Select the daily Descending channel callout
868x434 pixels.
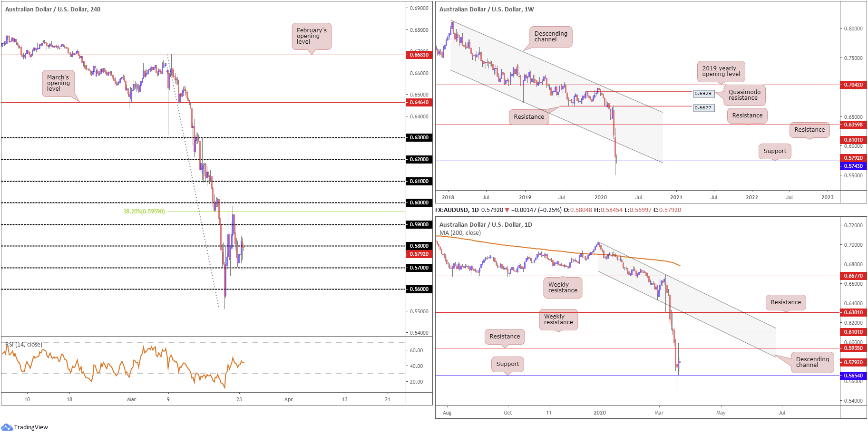[812, 362]
